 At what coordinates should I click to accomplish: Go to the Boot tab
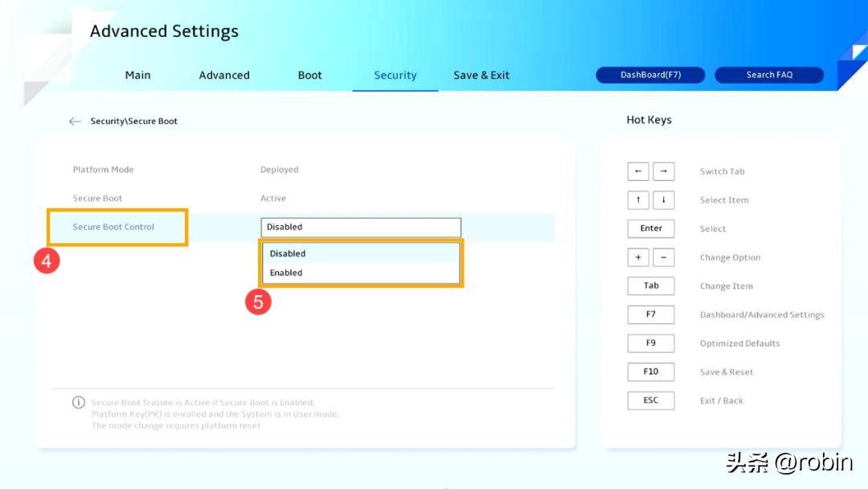[309, 75]
